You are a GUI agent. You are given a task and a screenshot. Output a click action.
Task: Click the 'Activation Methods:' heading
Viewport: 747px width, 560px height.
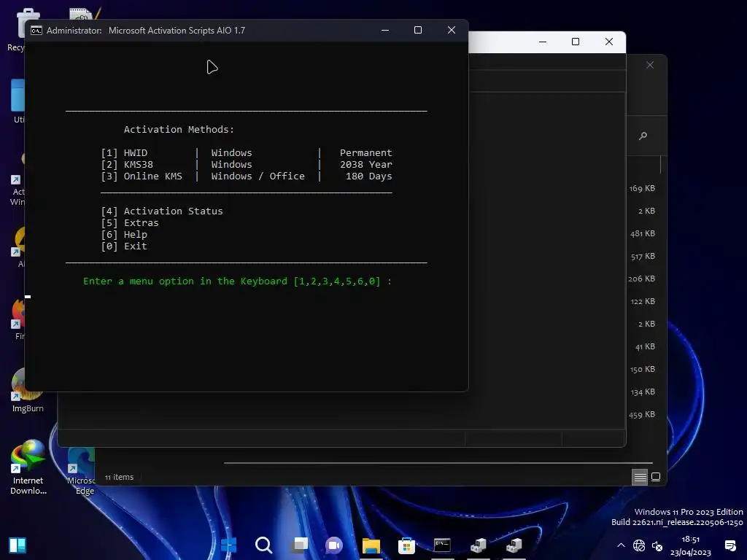click(x=179, y=130)
